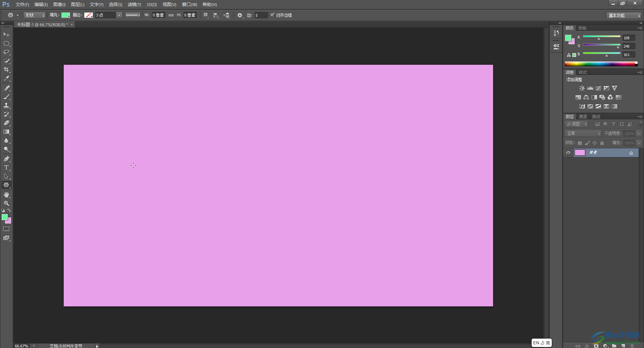
Task: Open the 形状 tool mode dropdown
Action: pyautogui.click(x=35, y=15)
